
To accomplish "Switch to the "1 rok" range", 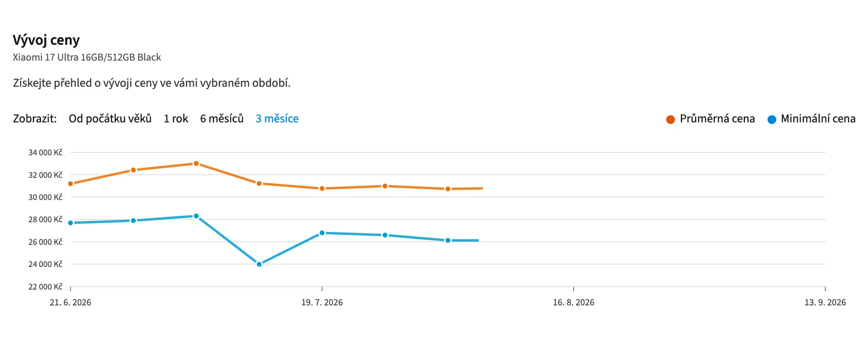I will click(176, 119).
